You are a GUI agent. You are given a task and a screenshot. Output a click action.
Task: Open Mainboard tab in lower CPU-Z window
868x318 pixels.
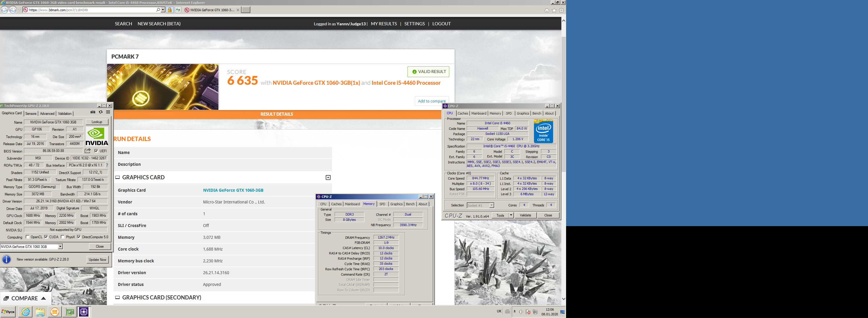pos(352,204)
